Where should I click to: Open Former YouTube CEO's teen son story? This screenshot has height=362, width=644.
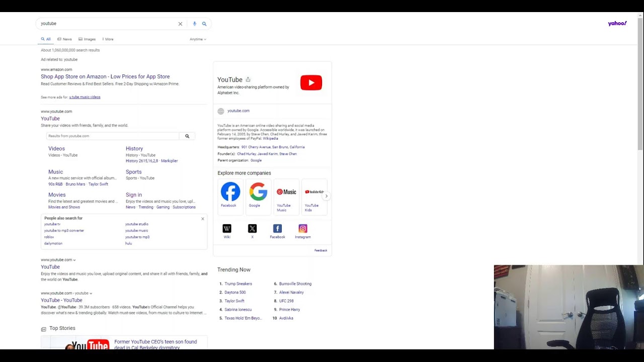[x=155, y=344]
